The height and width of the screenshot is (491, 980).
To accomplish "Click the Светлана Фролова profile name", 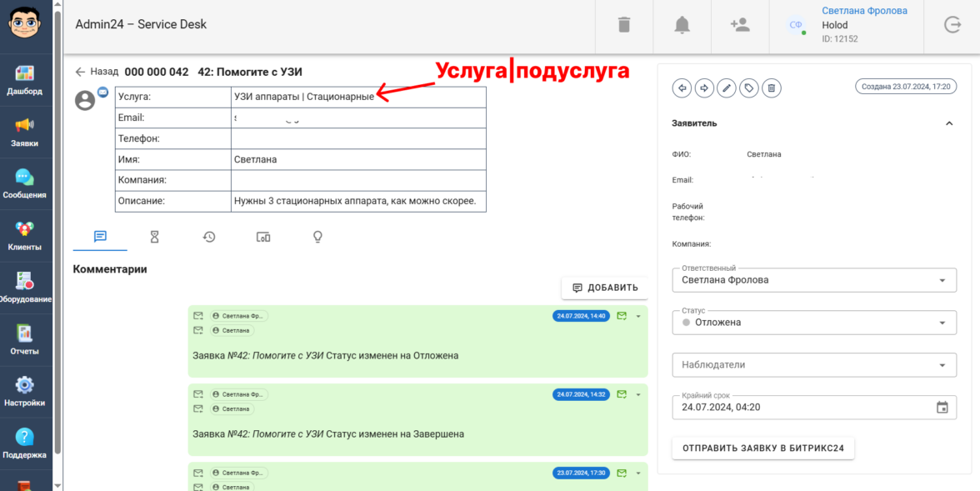I will [x=864, y=11].
